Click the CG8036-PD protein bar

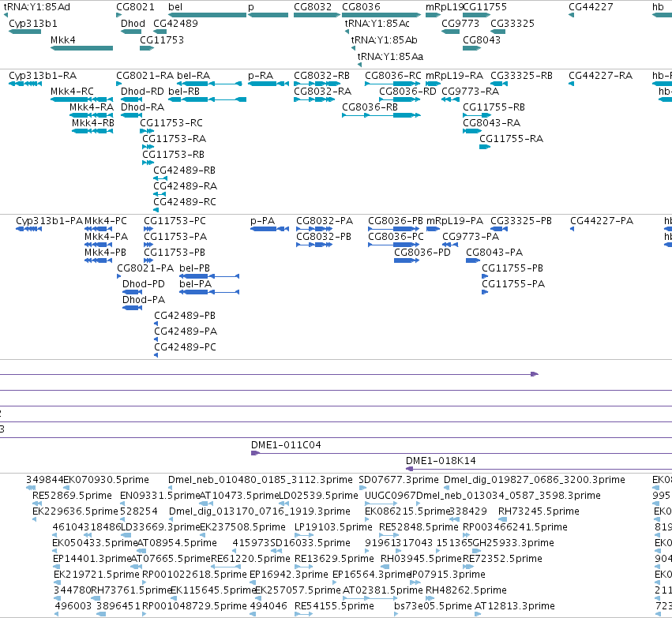click(x=407, y=260)
